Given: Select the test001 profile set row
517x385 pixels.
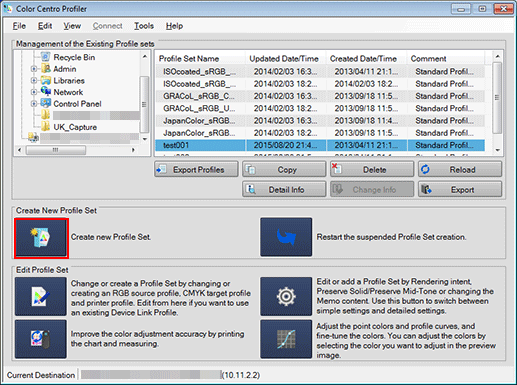Looking at the screenshot, I should pos(320,145).
